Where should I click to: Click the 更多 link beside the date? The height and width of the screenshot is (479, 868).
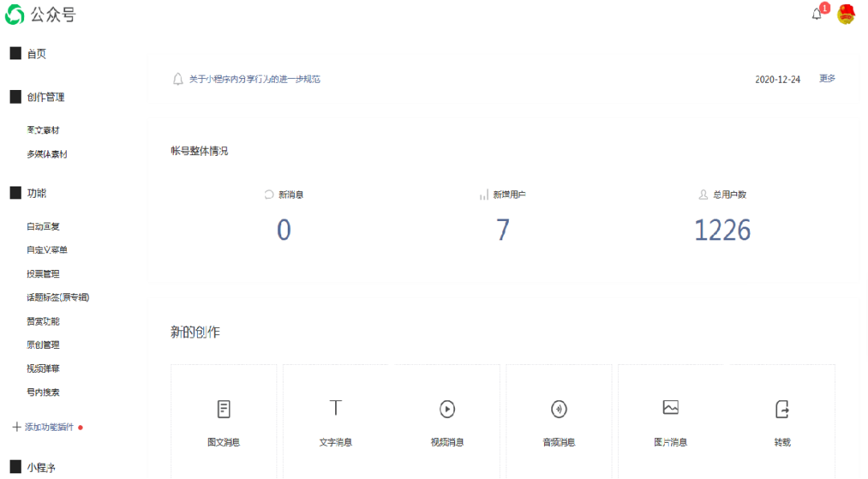(x=827, y=79)
